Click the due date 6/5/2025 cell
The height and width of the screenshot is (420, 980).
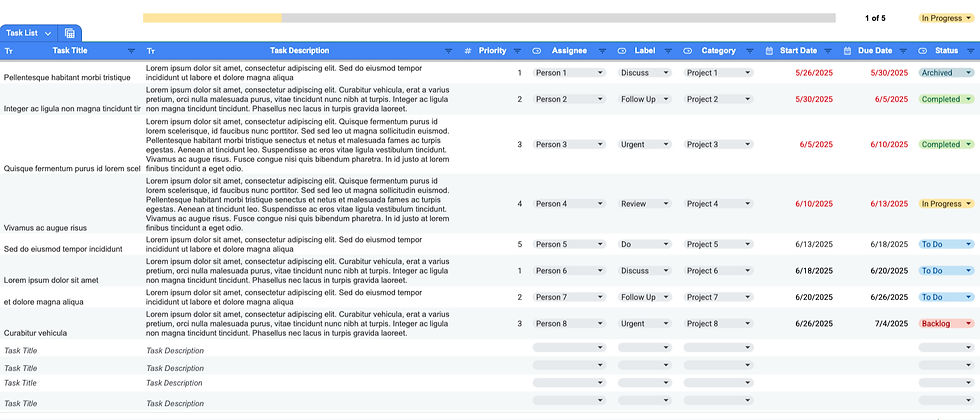click(x=891, y=99)
